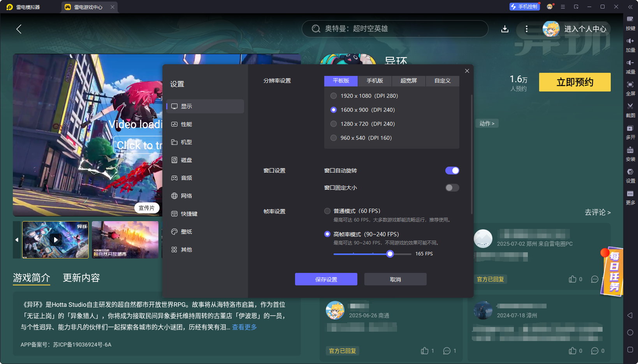Select 1920 x 1080 resolution option
Viewport: 638px width, 364px height.
click(334, 95)
